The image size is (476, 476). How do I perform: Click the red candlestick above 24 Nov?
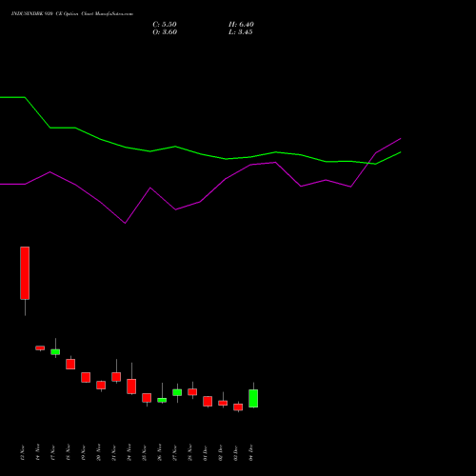click(131, 387)
